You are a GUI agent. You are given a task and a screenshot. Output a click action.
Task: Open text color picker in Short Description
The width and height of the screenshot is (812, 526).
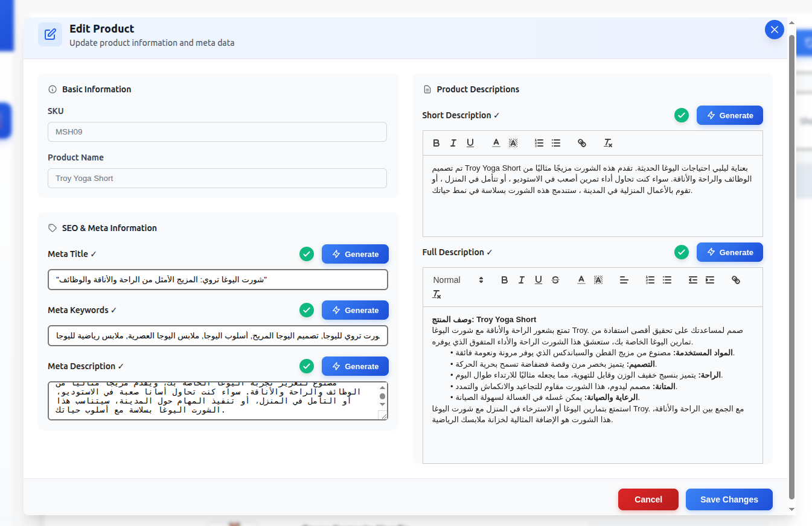(496, 143)
